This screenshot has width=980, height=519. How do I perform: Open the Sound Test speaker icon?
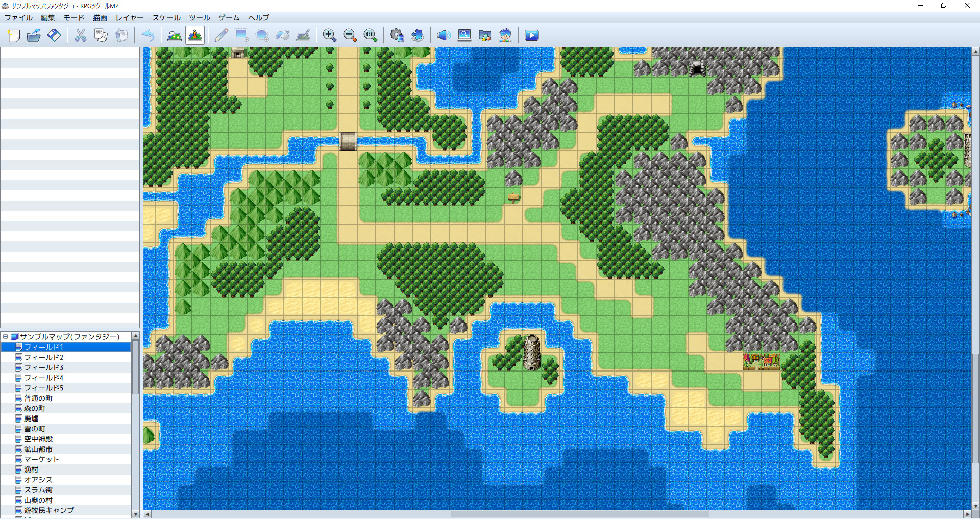(x=443, y=35)
